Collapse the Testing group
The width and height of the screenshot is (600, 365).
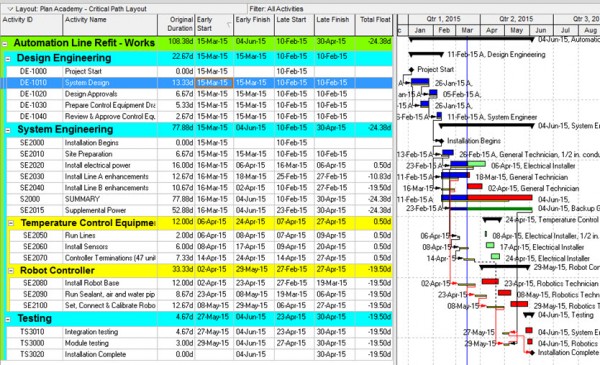pos(8,319)
